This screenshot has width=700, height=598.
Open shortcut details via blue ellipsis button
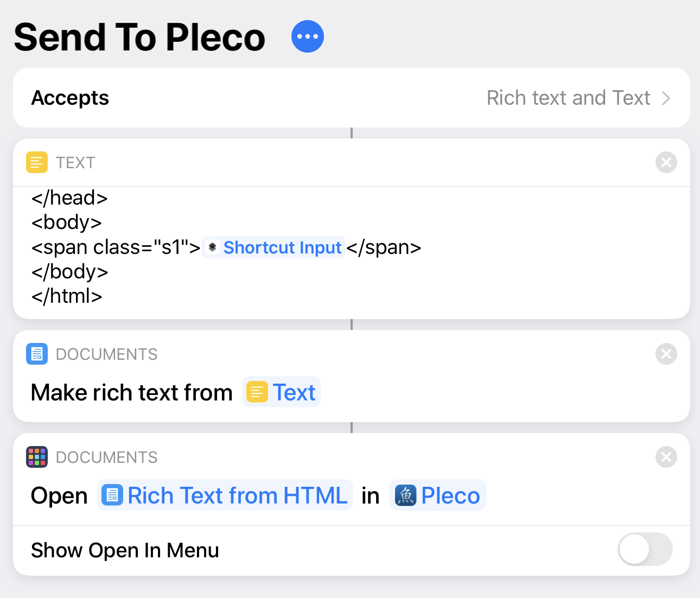point(308,36)
